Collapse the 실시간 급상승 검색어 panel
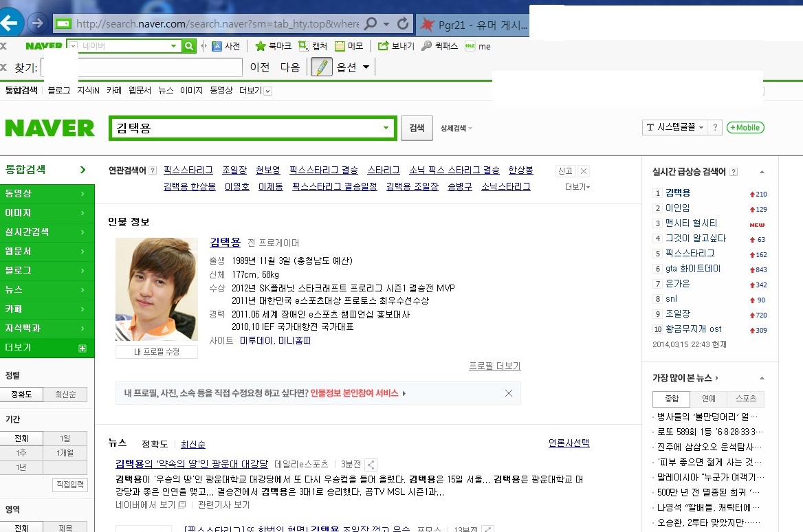 tap(762, 172)
